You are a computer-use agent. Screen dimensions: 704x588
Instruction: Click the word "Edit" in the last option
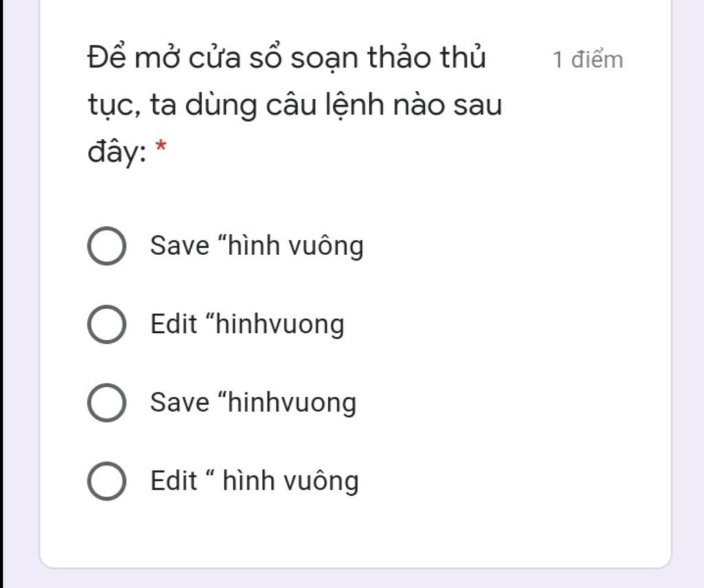(173, 481)
